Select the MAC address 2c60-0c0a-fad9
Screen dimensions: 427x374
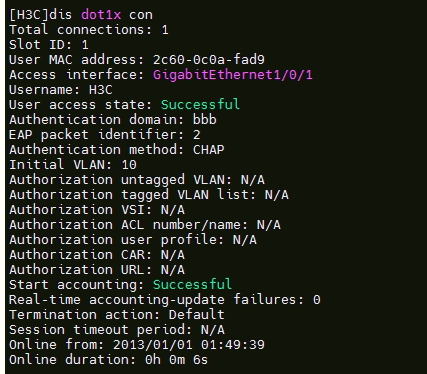coord(209,60)
